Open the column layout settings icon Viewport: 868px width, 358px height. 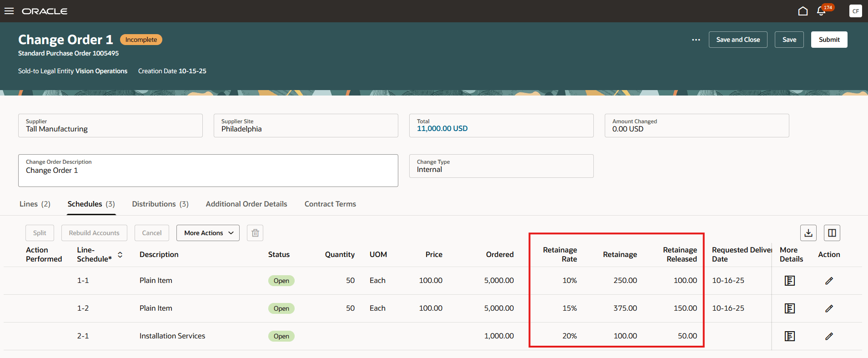tap(832, 233)
